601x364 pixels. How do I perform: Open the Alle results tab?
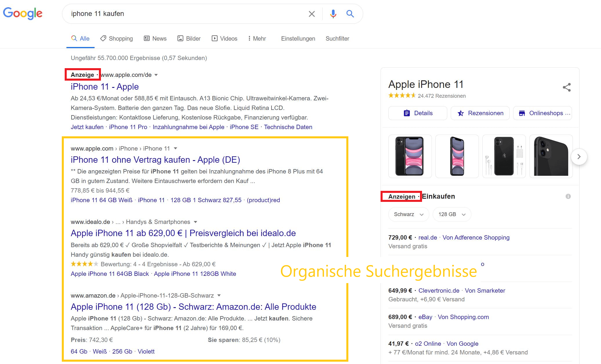pyautogui.click(x=80, y=39)
